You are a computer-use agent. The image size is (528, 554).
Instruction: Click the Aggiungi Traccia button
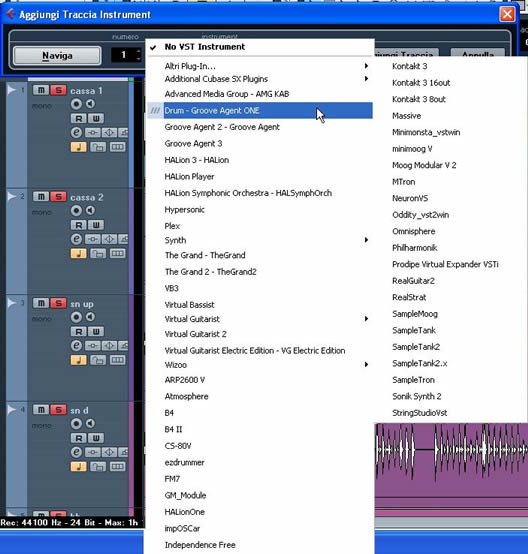pyautogui.click(x=406, y=53)
